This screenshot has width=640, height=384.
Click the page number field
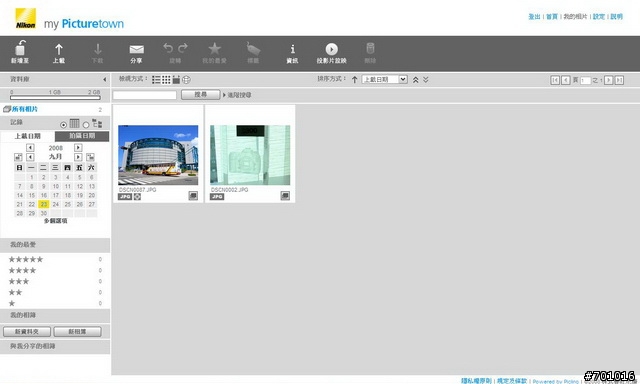585,80
